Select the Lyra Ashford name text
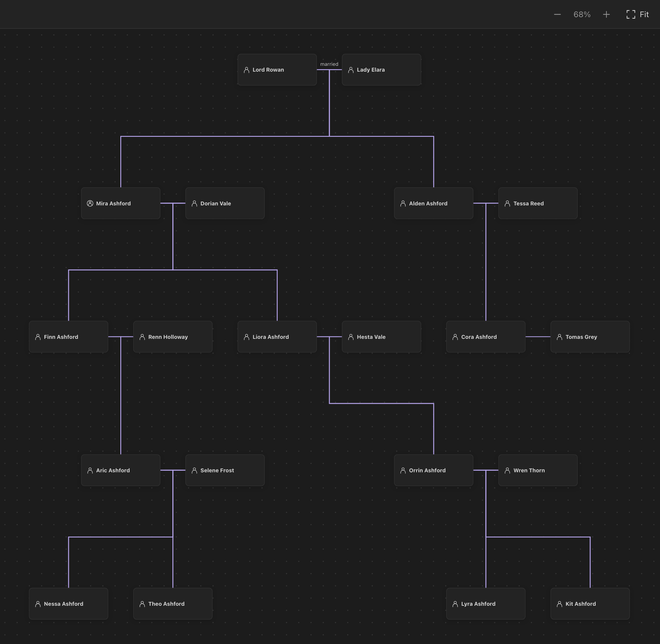Image resolution: width=660 pixels, height=644 pixels. click(x=478, y=604)
